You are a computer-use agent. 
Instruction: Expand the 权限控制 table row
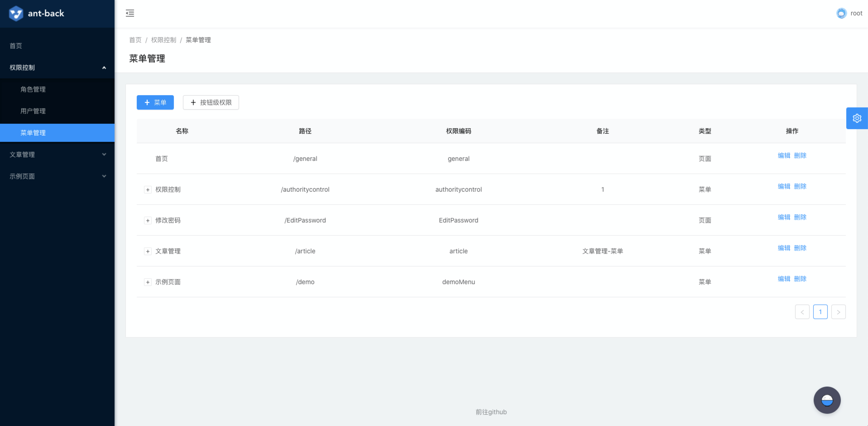148,190
